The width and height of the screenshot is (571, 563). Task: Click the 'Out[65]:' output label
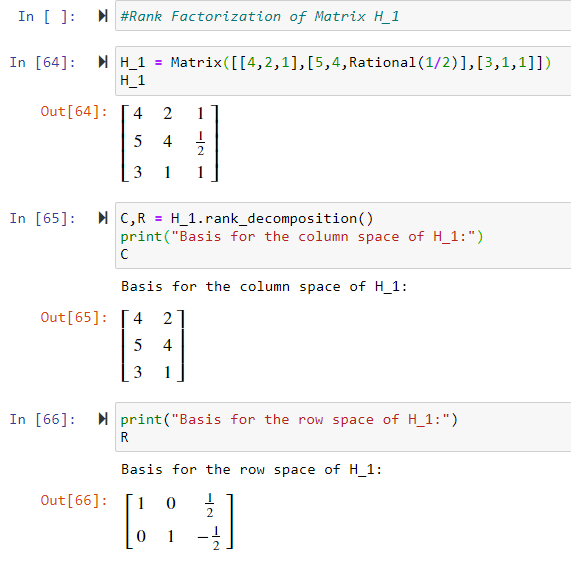[x=74, y=318]
